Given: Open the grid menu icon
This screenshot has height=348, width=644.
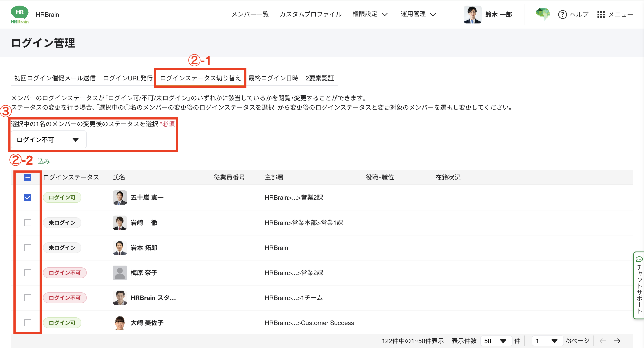Looking at the screenshot, I should [x=601, y=15].
